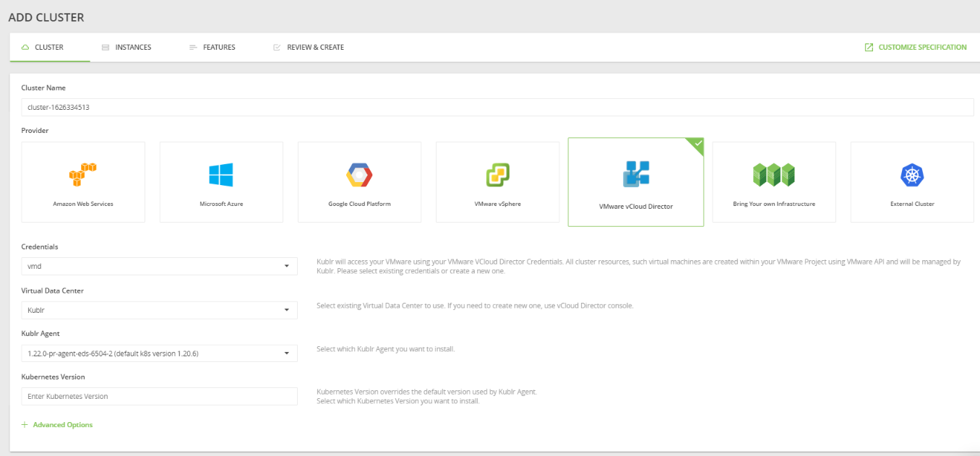Viewport: 980px width, 456px height.
Task: Click the "Provider" section label
Action: coord(35,131)
